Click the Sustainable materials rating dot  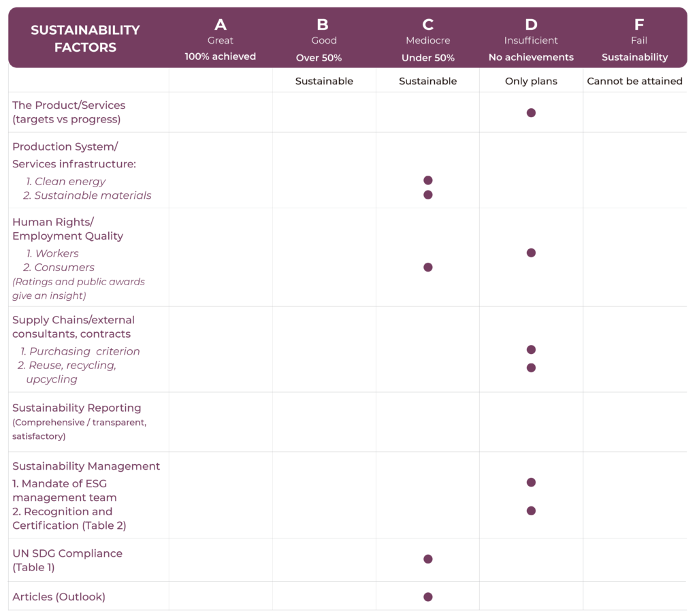[427, 195]
